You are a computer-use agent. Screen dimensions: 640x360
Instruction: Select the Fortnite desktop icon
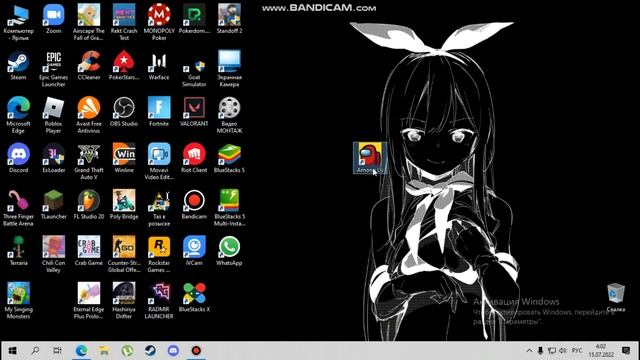(159, 112)
